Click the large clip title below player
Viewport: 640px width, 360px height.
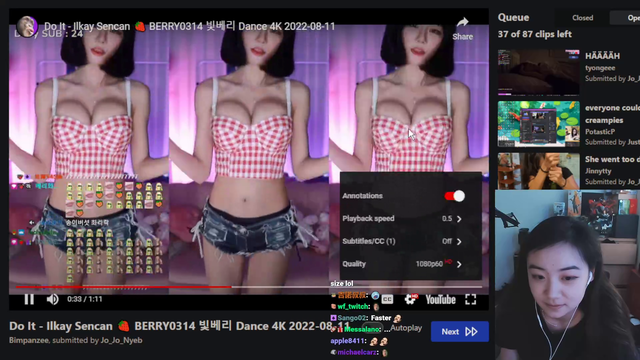(x=180, y=326)
